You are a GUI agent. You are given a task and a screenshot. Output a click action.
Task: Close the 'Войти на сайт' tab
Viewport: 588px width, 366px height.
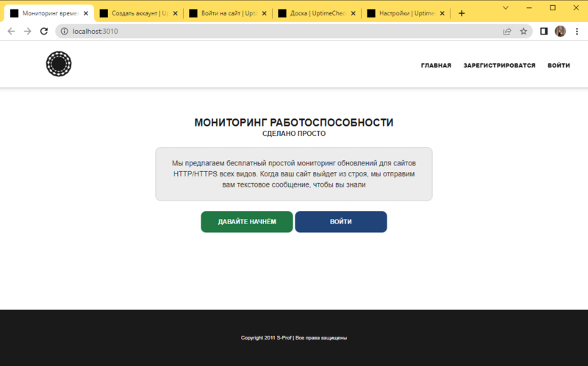[265, 13]
